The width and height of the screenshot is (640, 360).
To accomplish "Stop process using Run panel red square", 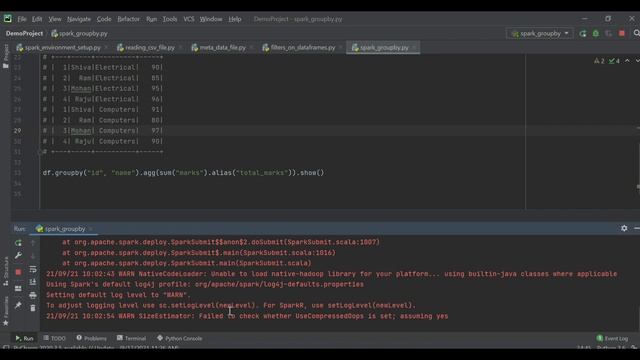I will point(18,272).
